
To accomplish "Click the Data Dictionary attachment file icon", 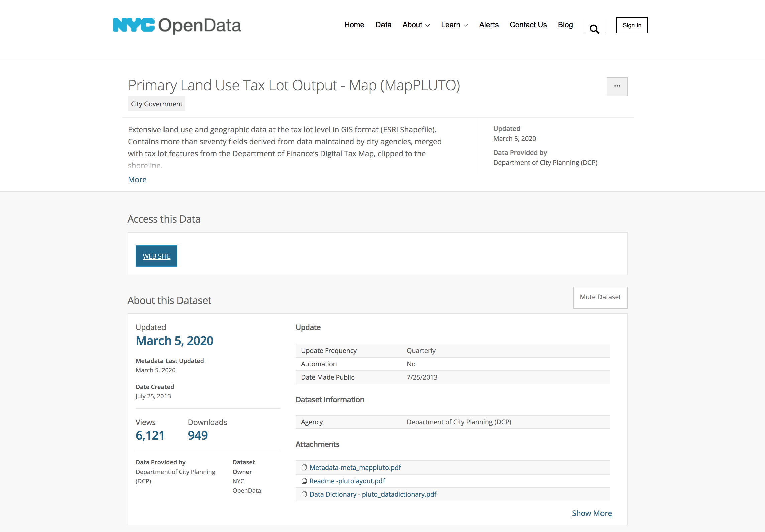I will 304,494.
